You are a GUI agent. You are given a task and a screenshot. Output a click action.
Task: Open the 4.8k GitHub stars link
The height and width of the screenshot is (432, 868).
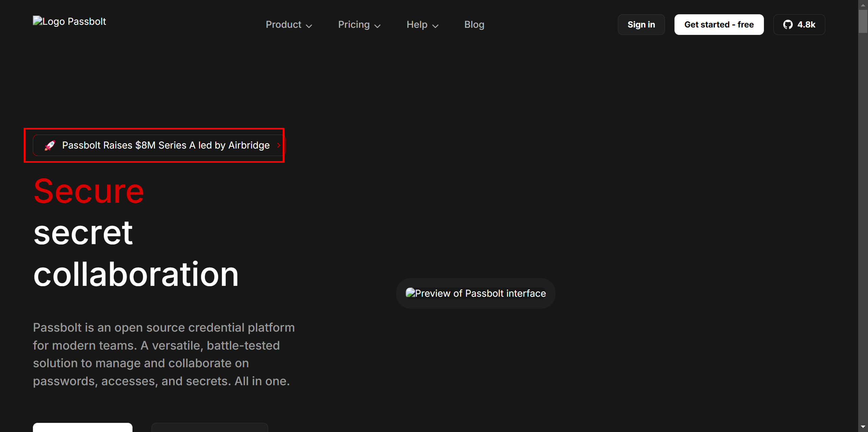(x=806, y=25)
